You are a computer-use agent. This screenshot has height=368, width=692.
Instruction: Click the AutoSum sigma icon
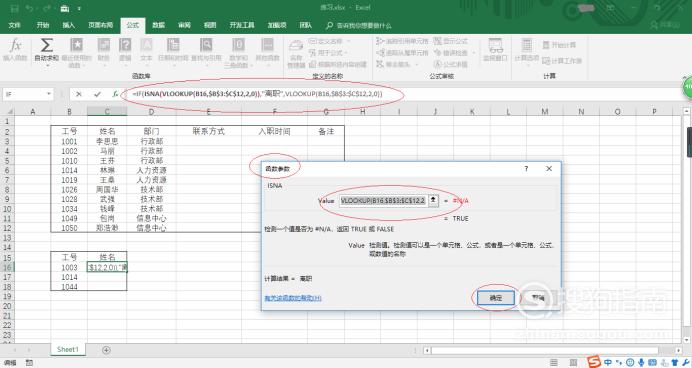(46, 45)
